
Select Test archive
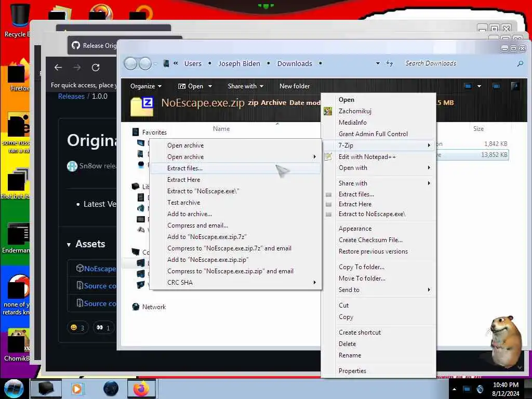pyautogui.click(x=235, y=203)
